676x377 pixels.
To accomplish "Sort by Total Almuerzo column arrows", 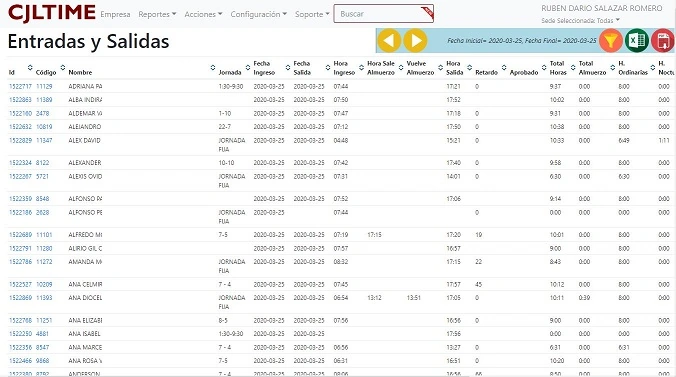I will (613, 67).
